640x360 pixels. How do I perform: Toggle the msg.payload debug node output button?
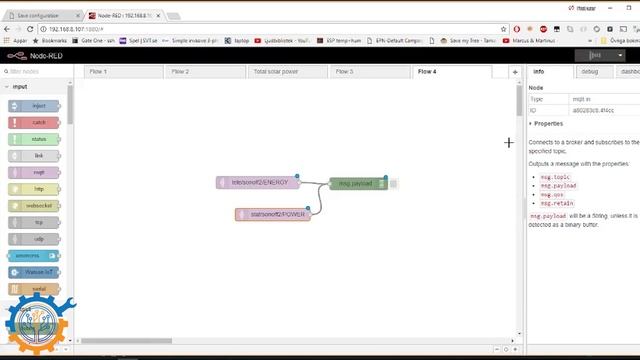[393, 184]
